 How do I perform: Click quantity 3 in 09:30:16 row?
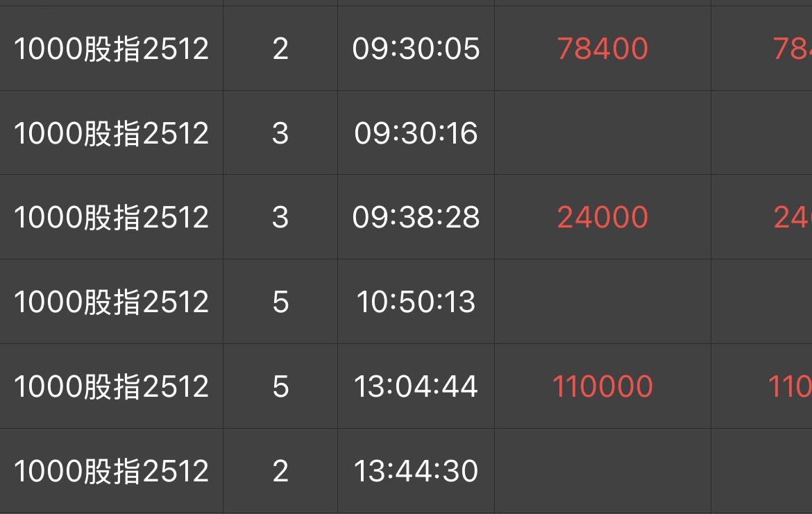pos(280,133)
